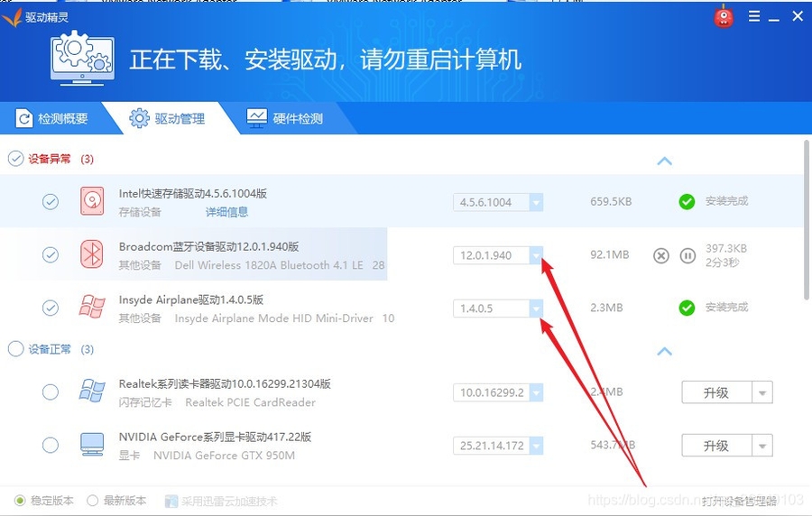The width and height of the screenshot is (812, 516).
Task: Click Dell Wireless 1820A Bluetooth description
Action: [269, 265]
